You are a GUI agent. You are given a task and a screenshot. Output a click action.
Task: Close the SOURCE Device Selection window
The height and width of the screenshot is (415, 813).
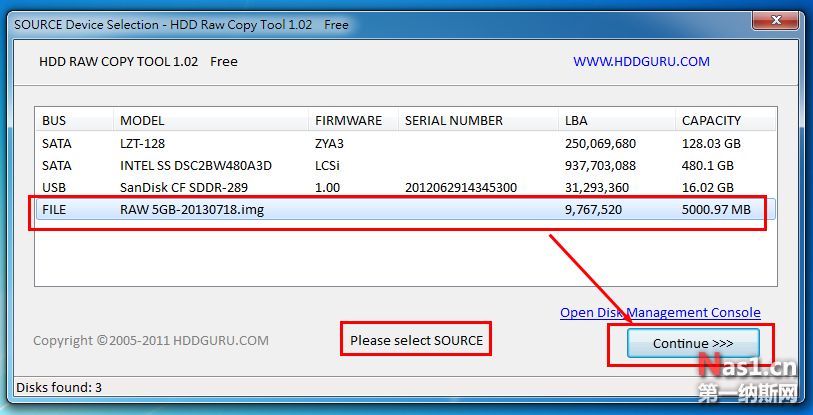tap(776, 21)
